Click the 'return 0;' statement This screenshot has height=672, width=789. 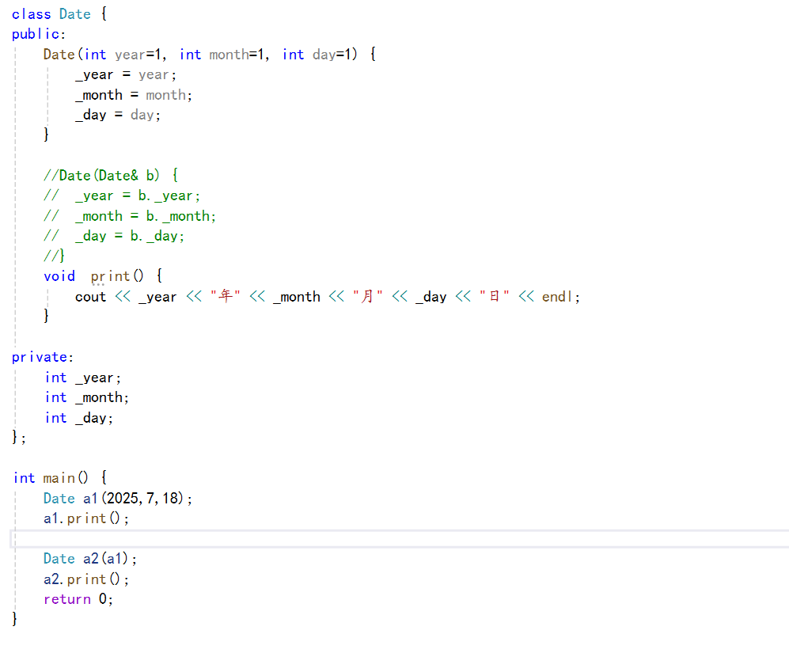[78, 599]
